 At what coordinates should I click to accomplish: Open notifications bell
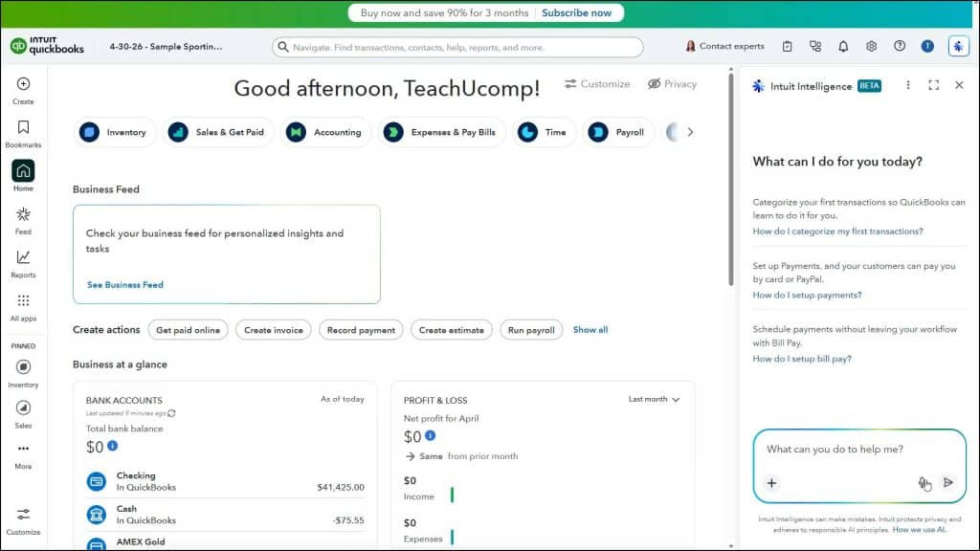click(843, 46)
